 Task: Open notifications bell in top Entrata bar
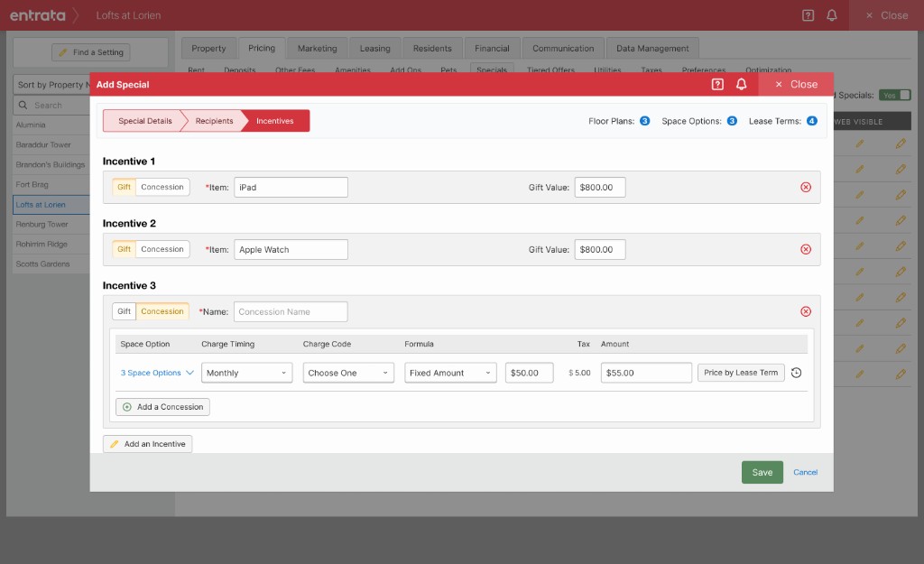click(831, 15)
